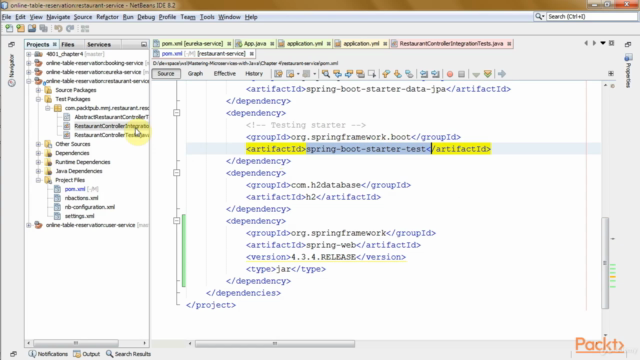
Task: Click the Validate XML check icon
Action: tap(487, 74)
